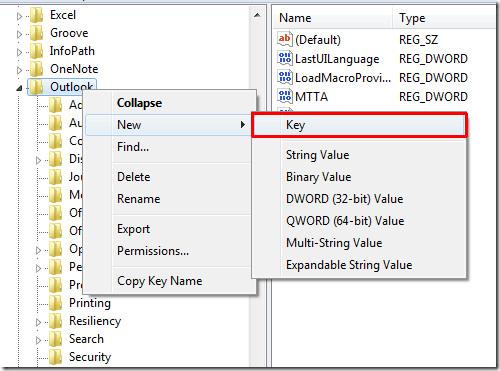Click the Security folder icon

click(55, 357)
